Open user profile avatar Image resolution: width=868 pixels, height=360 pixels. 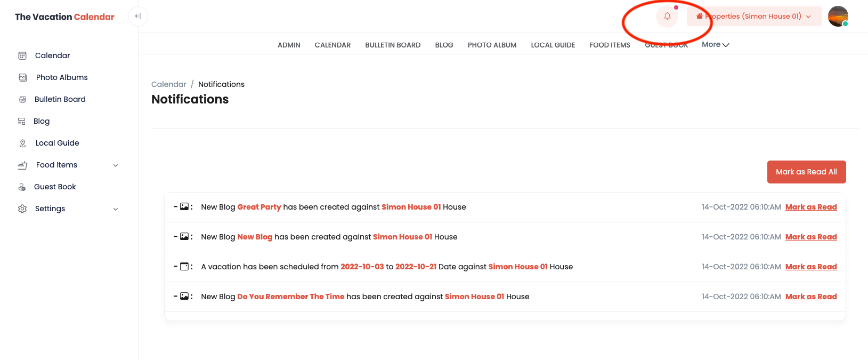[x=838, y=17]
